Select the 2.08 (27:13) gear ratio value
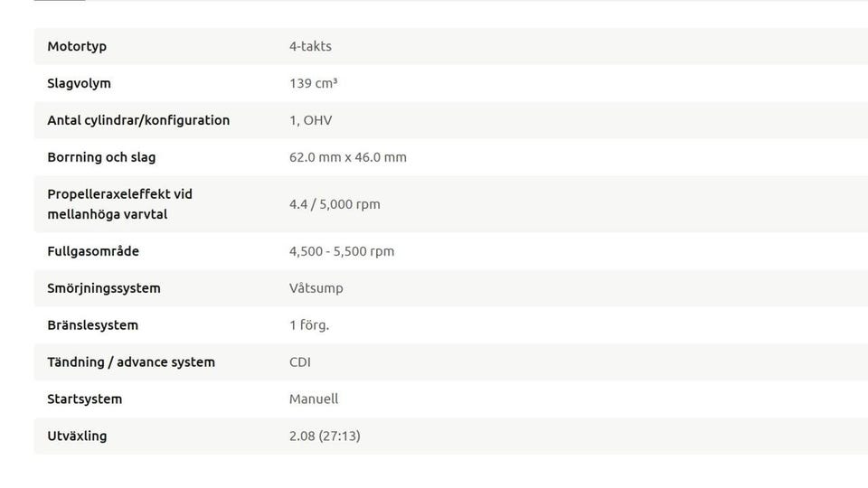This screenshot has height=488, width=868. (325, 436)
